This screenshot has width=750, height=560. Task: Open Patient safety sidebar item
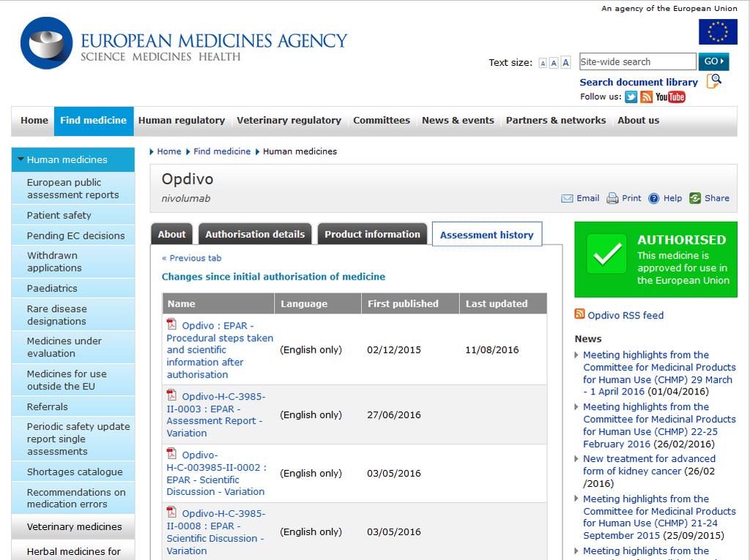click(x=73, y=215)
